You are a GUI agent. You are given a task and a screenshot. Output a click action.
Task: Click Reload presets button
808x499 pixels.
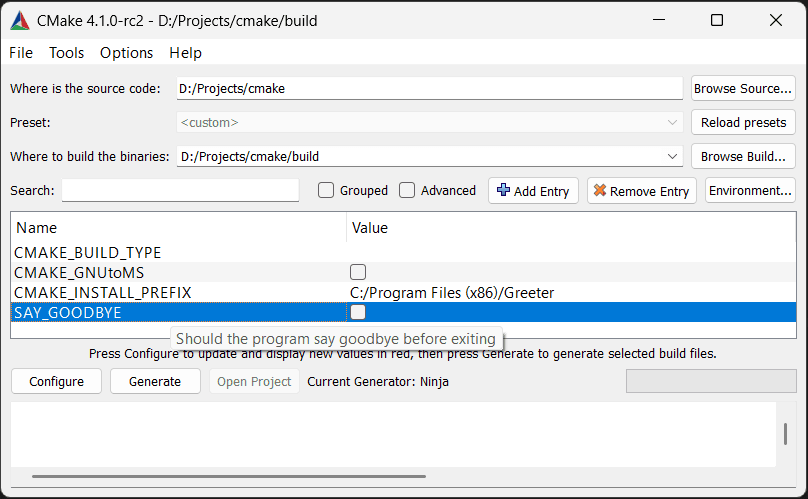pos(743,122)
